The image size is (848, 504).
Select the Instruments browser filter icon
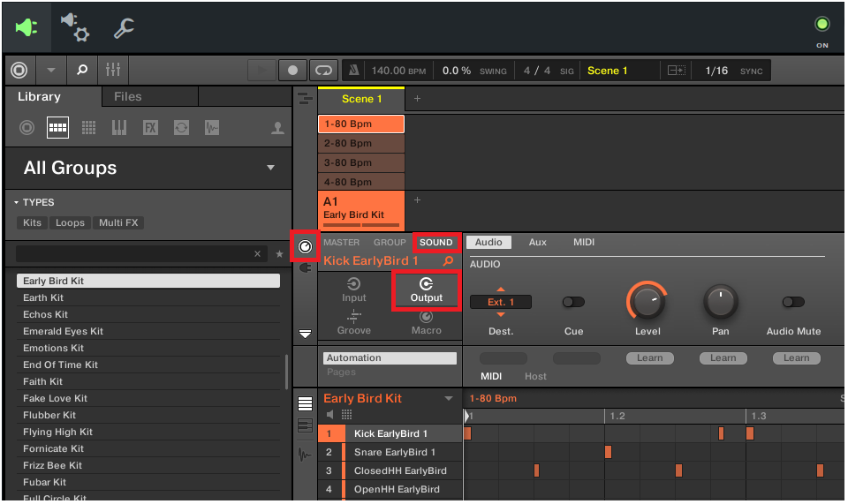pyautogui.click(x=119, y=128)
